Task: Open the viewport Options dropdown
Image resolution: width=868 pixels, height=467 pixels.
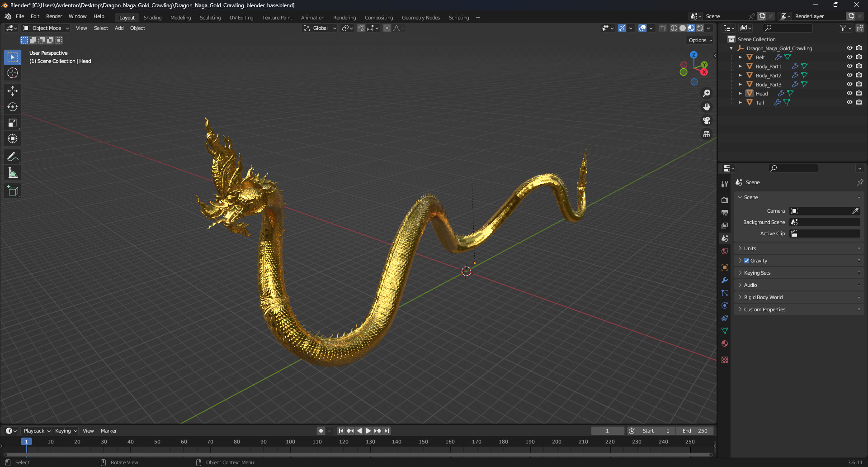Action: point(700,40)
